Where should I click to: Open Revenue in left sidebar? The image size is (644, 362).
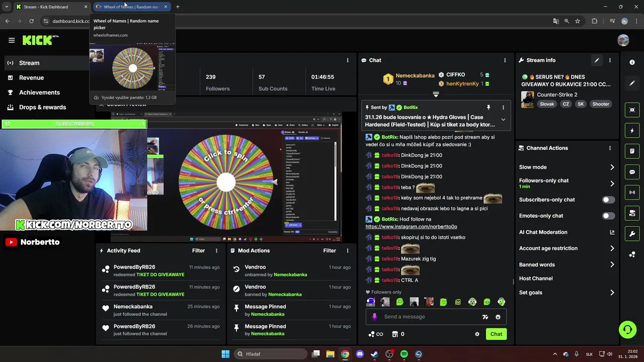pyautogui.click(x=31, y=77)
